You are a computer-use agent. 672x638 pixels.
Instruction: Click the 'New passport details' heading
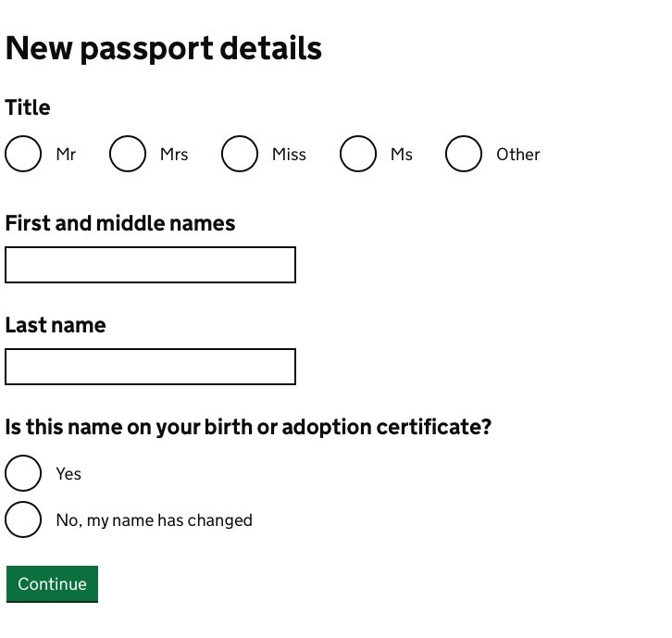click(164, 48)
